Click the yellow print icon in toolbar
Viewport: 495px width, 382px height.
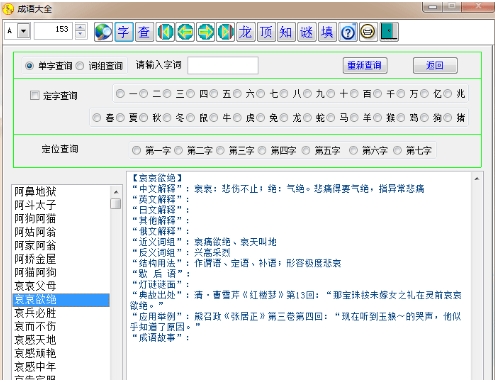point(368,32)
